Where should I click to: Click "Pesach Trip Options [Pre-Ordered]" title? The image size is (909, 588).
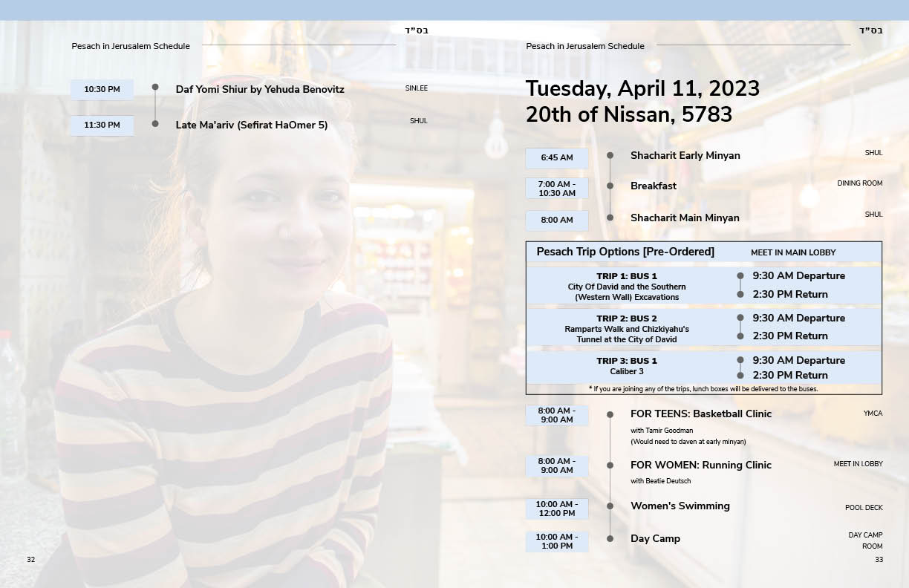(x=625, y=252)
